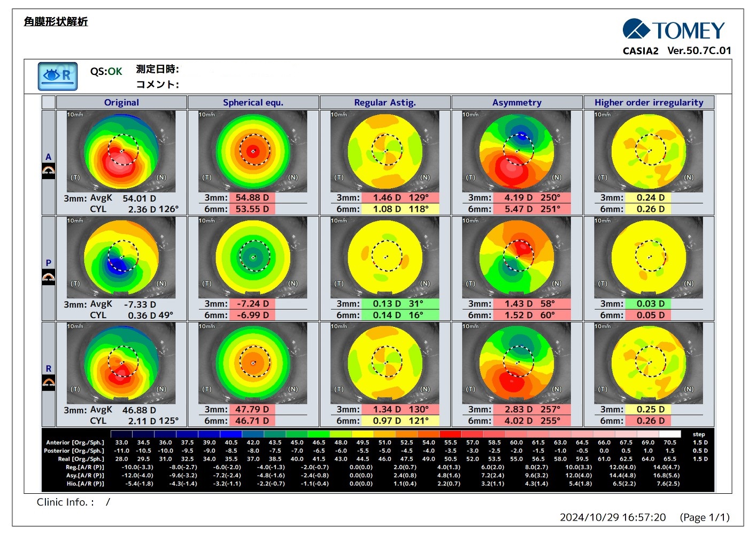Open the real Asymmetry map
This screenshot has height=535, width=756.
pos(516,363)
